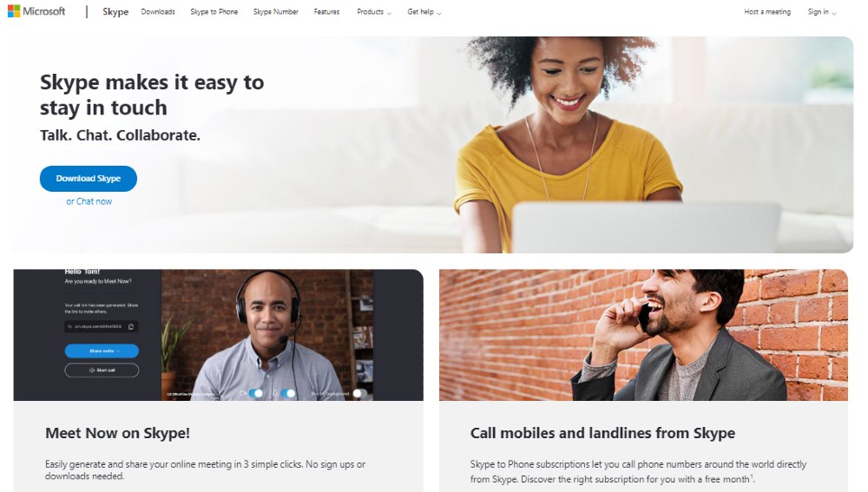Click the Download Skype button
The height and width of the screenshot is (492, 868).
89,179
